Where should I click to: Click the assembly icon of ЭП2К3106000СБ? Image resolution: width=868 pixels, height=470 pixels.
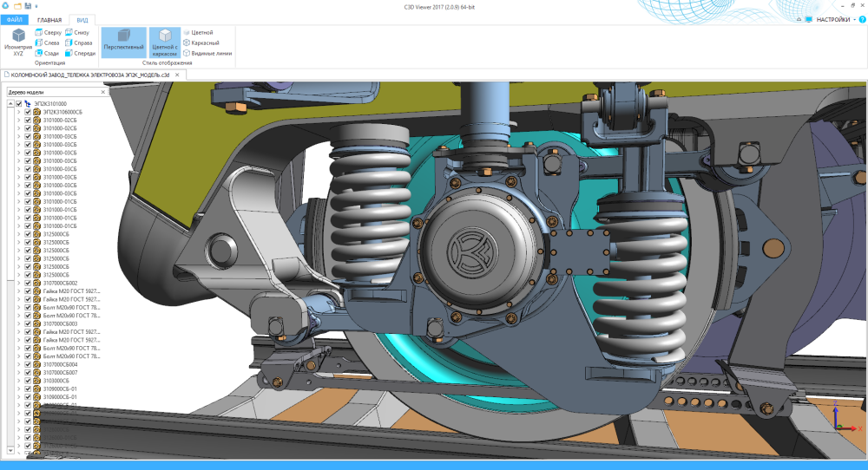36,112
